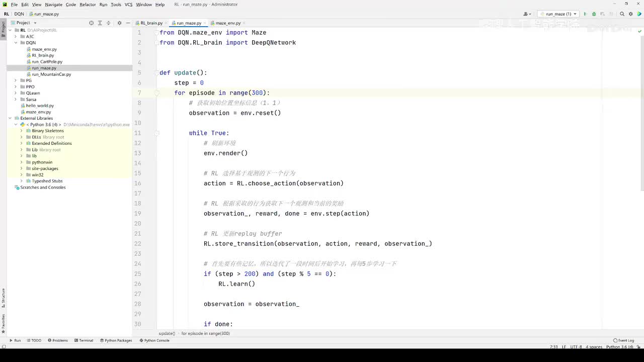Click RL root in the navigation breadcrumb
Viewport: 644px width, 362px height.
tap(7, 14)
